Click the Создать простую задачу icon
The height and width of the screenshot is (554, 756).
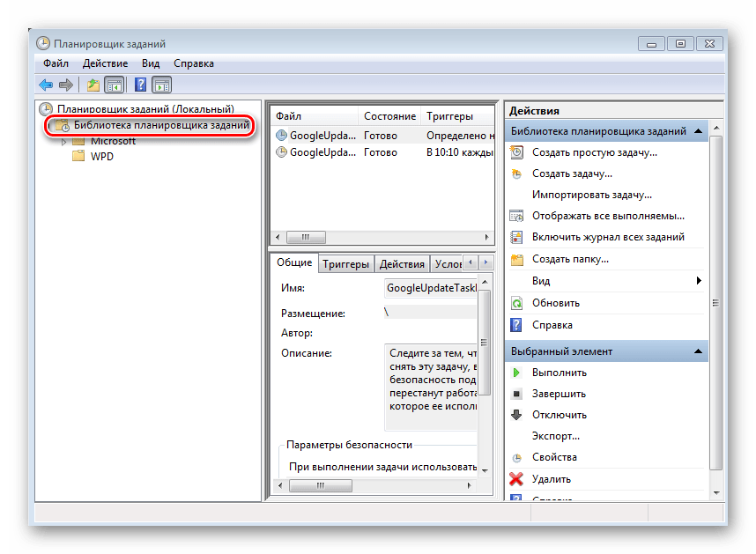pos(516,152)
